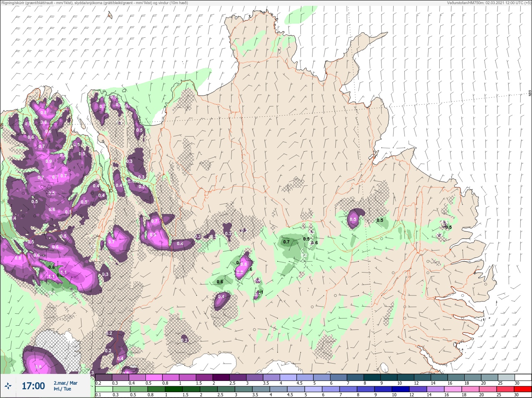Viewport: 532px width, 398px height.
Task: Select the bright magenta 0.5 swatch in upper legend row
Action: (155, 377)
